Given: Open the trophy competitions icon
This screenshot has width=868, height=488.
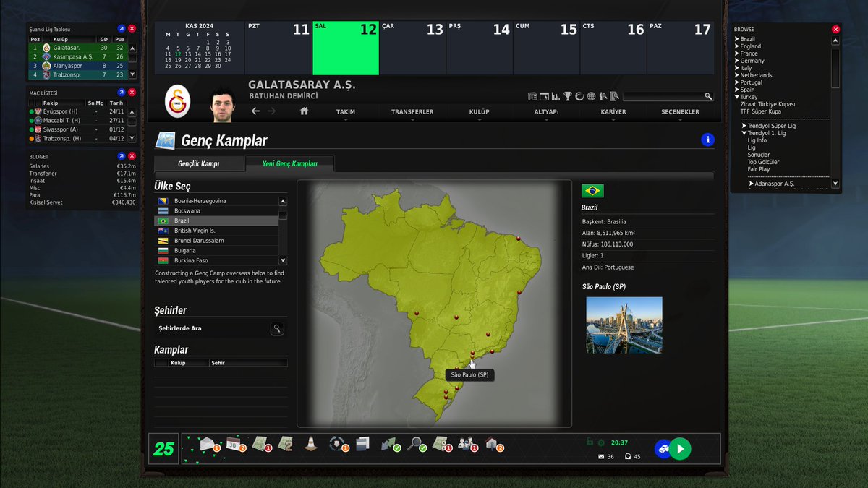Looking at the screenshot, I should [568, 96].
